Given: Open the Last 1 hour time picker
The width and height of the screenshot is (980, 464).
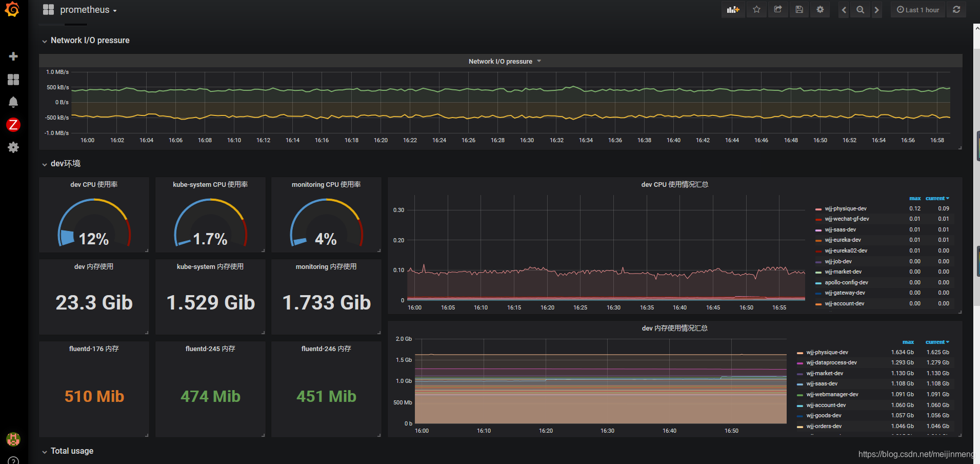Looking at the screenshot, I should pos(918,10).
